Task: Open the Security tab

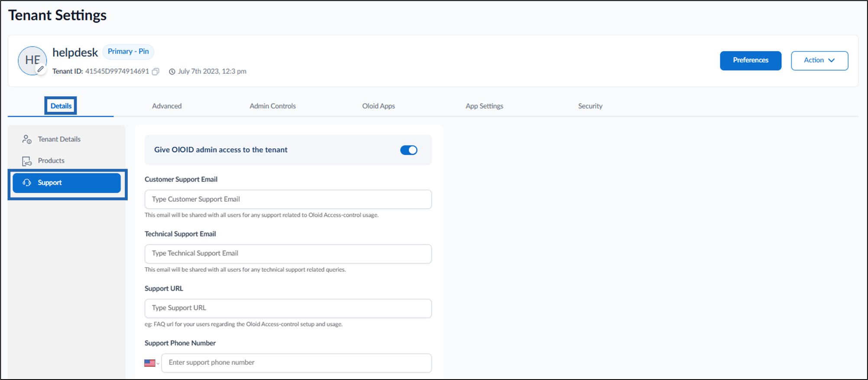Action: coord(590,106)
